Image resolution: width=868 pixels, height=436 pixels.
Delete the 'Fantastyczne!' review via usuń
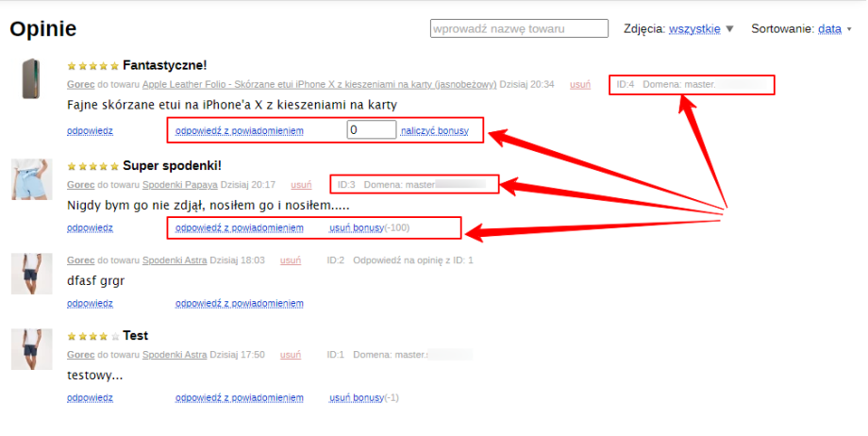pyautogui.click(x=580, y=85)
